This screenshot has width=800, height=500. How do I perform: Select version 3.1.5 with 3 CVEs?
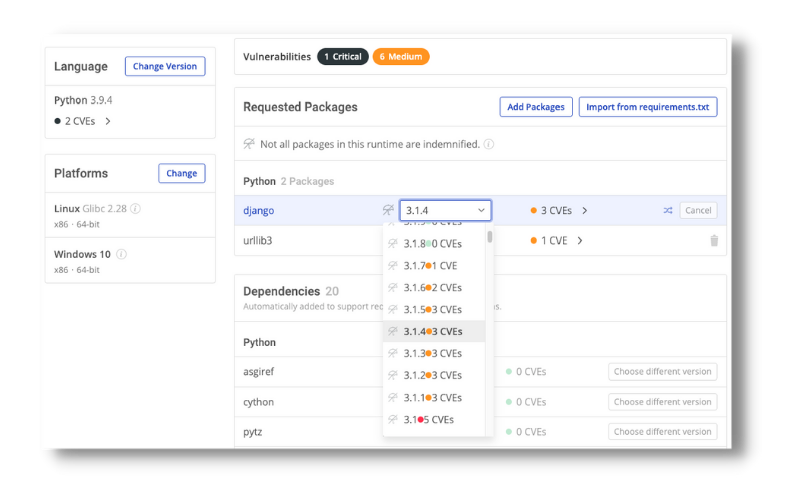coord(434,310)
